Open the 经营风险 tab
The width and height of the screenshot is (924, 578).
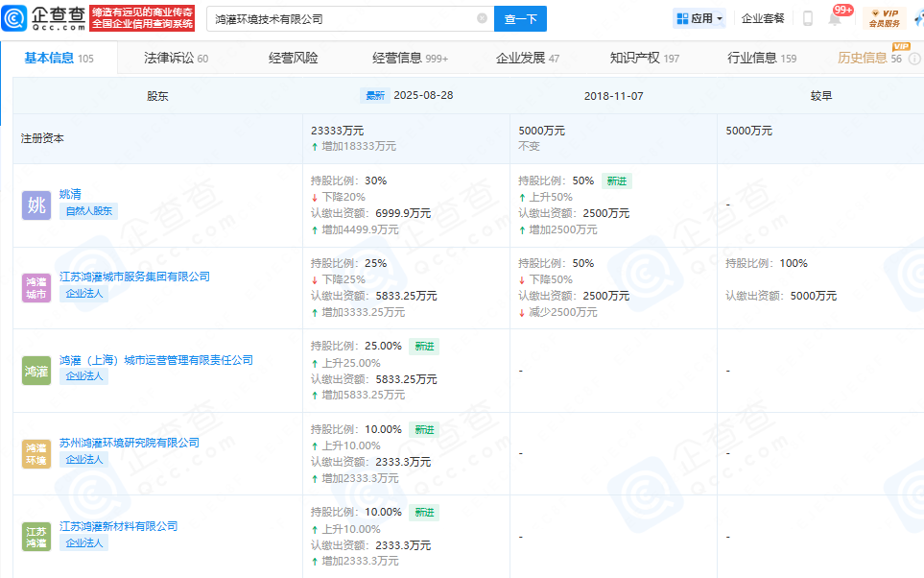(294, 58)
